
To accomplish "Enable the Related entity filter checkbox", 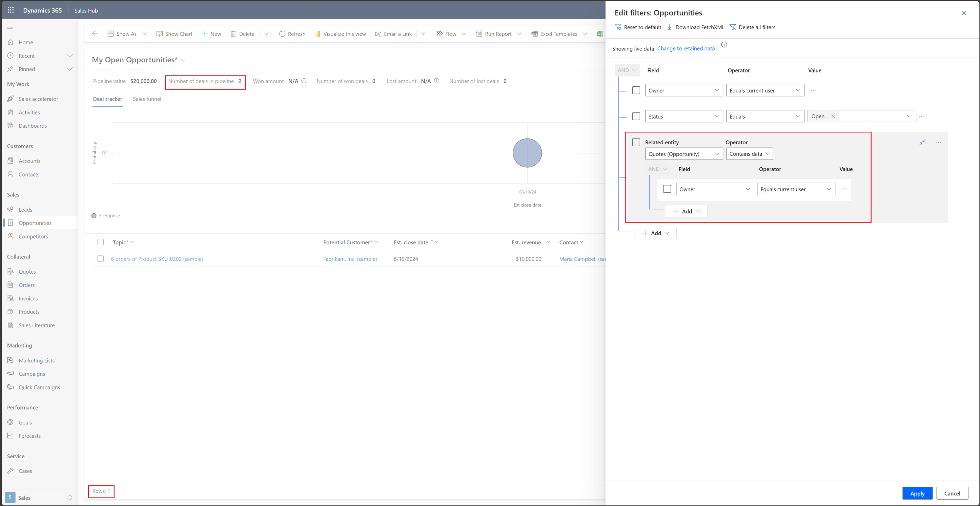I will (636, 142).
